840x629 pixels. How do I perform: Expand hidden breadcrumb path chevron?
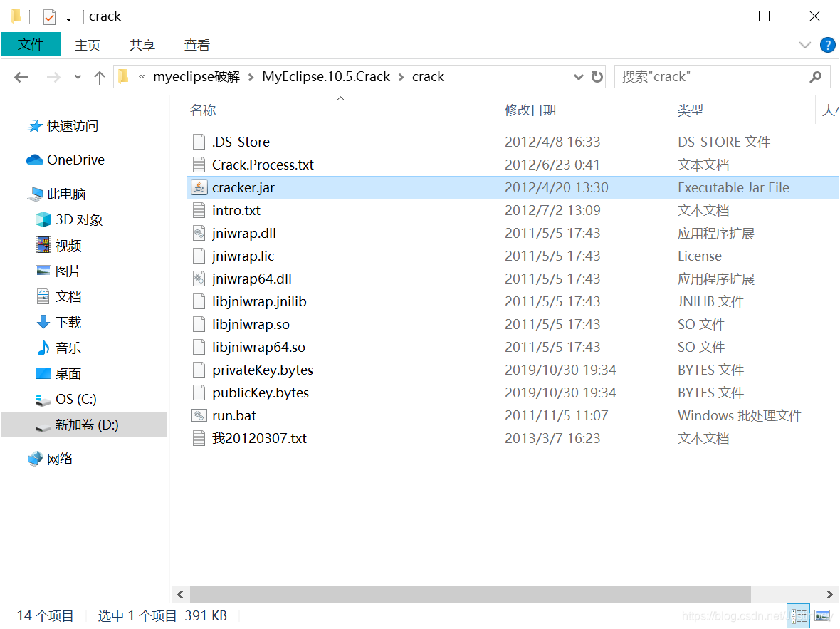pos(142,77)
